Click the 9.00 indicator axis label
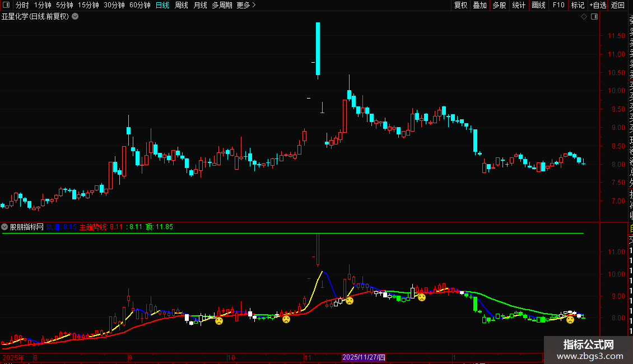 click(618, 296)
